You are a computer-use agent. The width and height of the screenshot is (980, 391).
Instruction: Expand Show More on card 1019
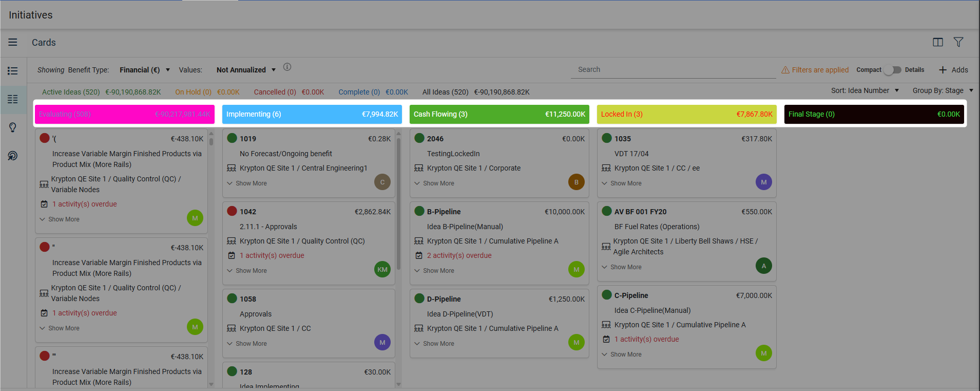click(247, 183)
